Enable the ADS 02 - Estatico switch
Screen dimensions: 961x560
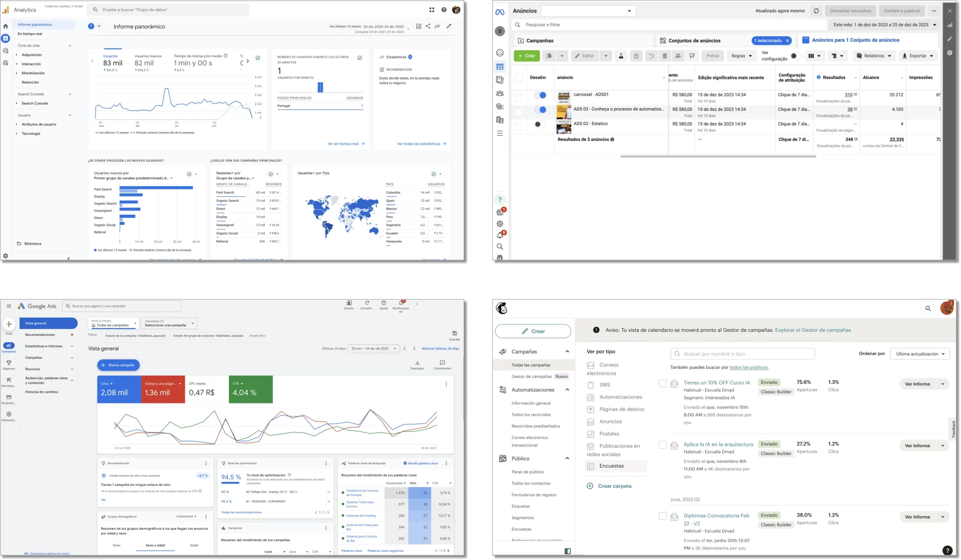540,124
